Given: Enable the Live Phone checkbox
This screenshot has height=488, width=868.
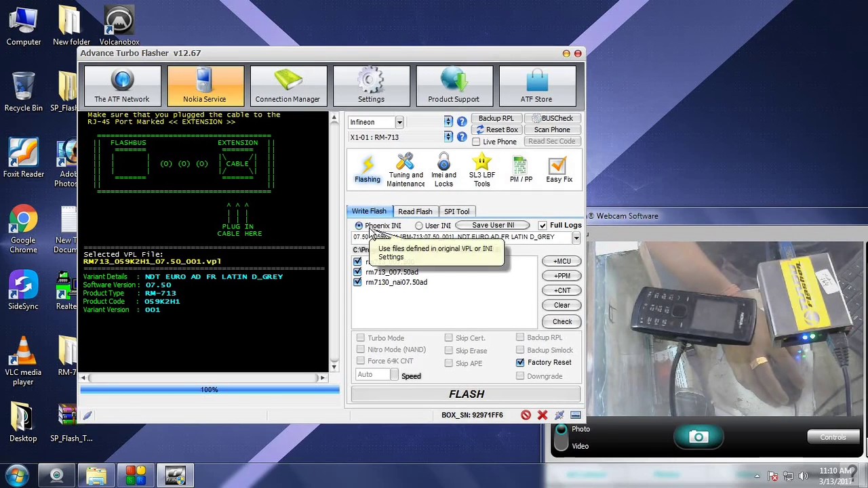Looking at the screenshot, I should [476, 142].
